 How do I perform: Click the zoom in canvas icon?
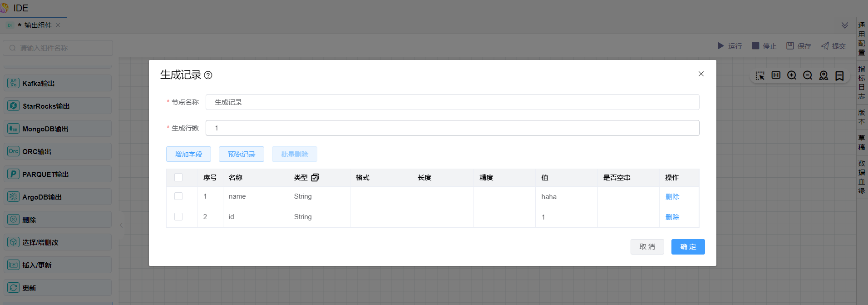coord(792,75)
